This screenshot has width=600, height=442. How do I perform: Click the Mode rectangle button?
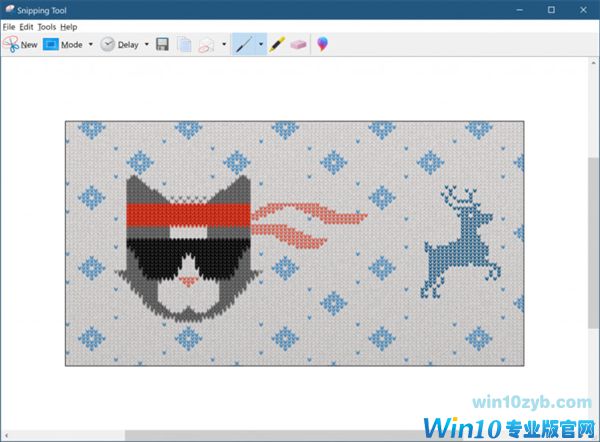coord(63,44)
